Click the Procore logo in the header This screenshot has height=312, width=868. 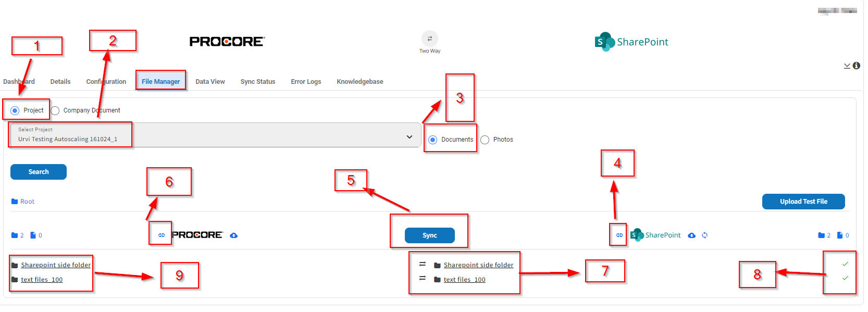click(227, 42)
